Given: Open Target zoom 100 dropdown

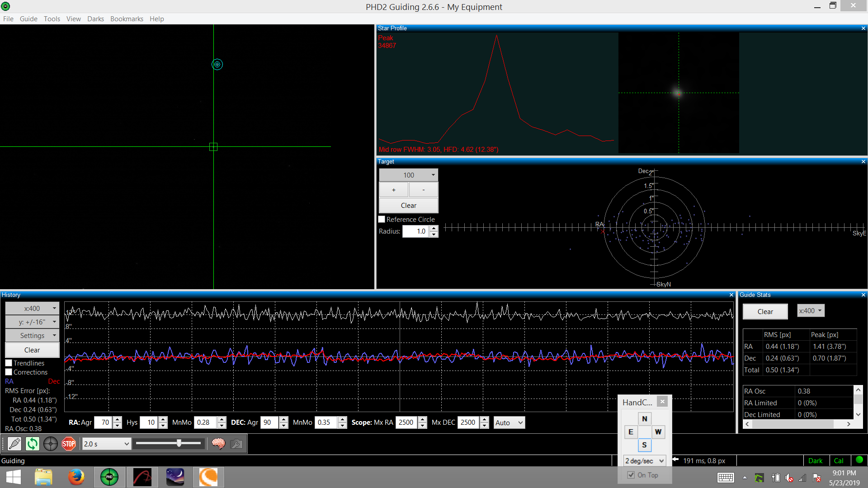Looking at the screenshot, I should (409, 175).
